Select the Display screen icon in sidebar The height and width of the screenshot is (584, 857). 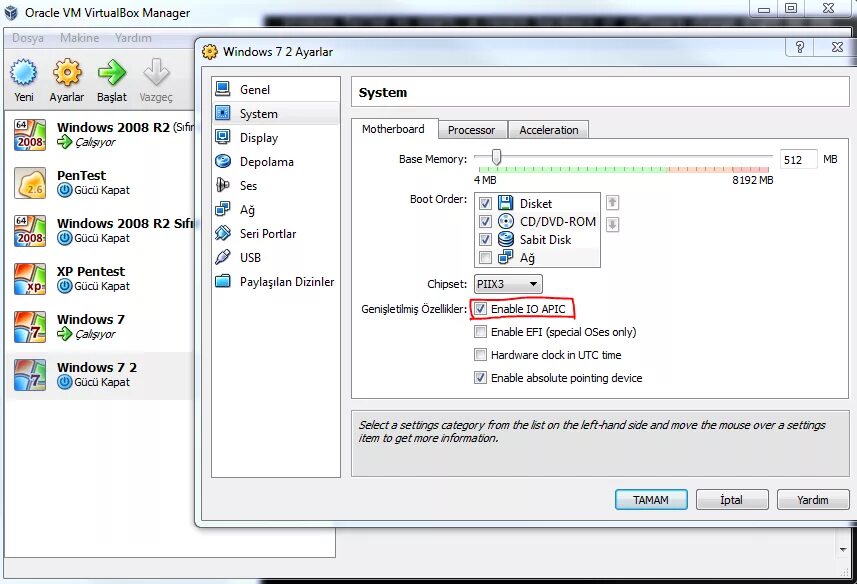[223, 137]
